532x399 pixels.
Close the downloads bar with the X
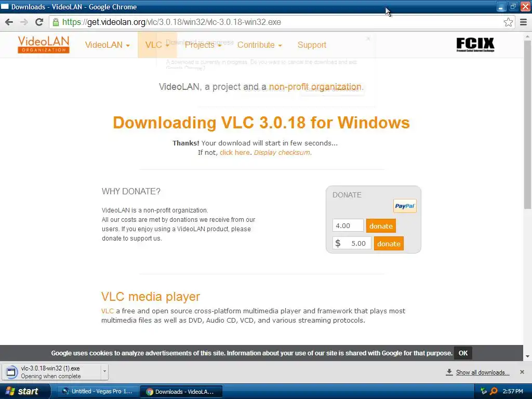(x=522, y=372)
